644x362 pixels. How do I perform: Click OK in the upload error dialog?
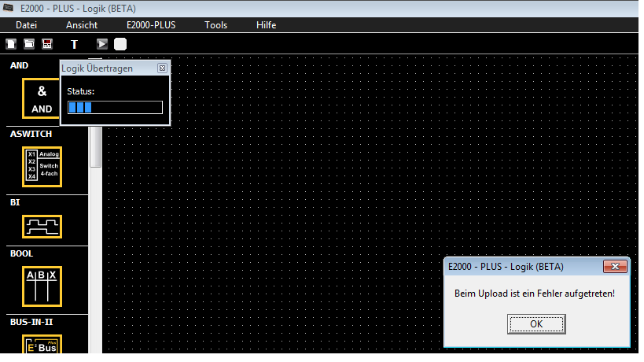point(536,323)
